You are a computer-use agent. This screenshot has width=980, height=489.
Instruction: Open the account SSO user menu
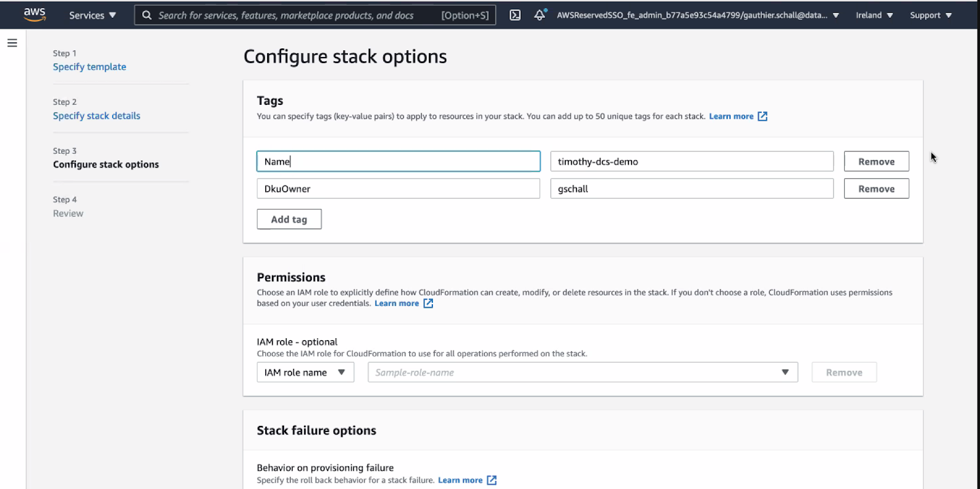(697, 15)
